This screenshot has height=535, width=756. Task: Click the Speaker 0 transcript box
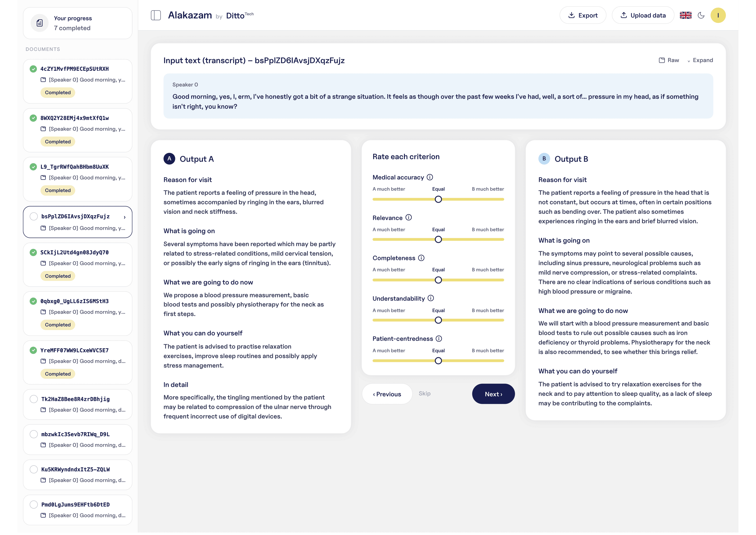pos(438,96)
